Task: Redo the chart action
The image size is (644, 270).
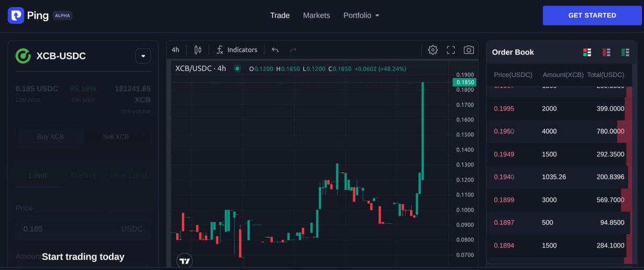Action: 293,50
